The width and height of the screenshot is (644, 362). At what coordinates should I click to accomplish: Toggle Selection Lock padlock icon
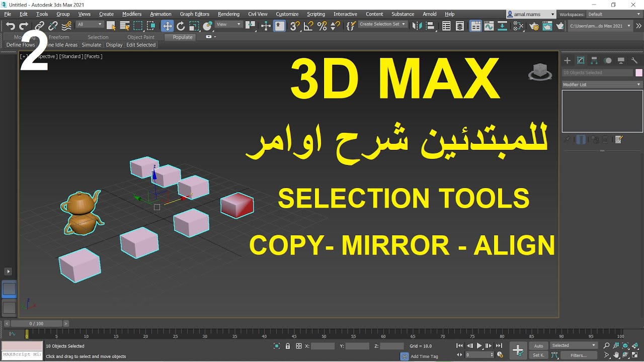(x=288, y=346)
